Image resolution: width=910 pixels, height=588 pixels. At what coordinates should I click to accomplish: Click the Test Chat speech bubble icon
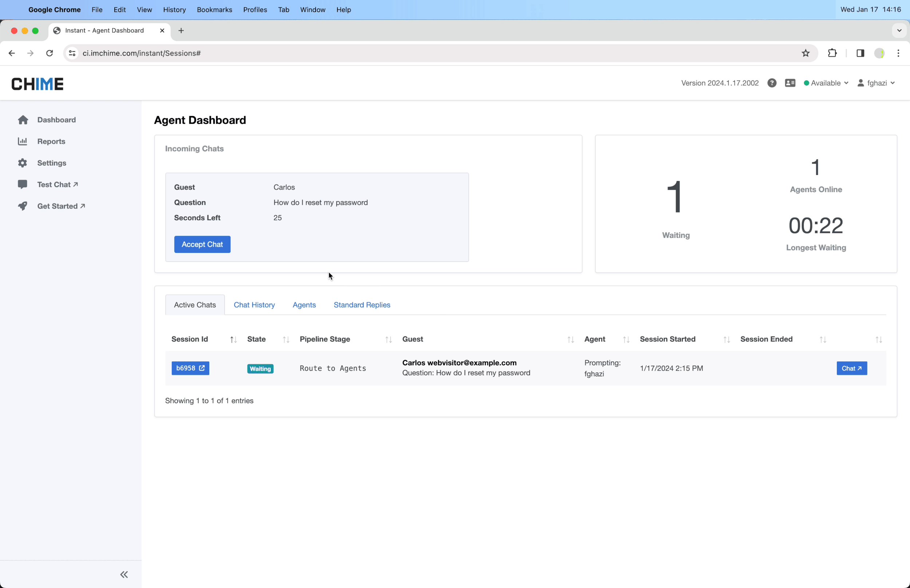(x=23, y=184)
